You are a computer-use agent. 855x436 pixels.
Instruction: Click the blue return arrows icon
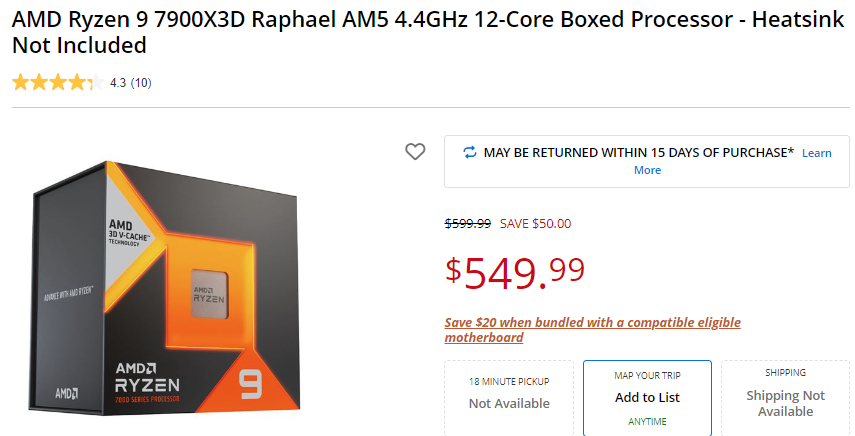[x=470, y=152]
